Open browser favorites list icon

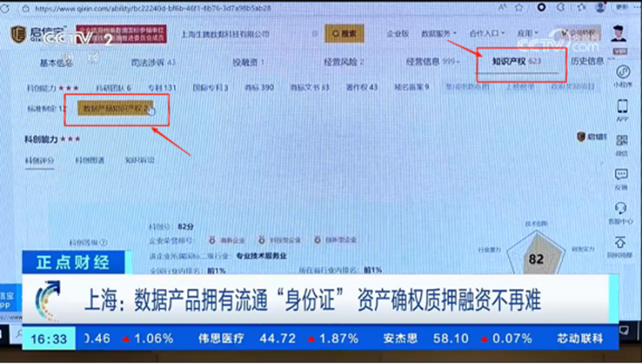(581, 7)
